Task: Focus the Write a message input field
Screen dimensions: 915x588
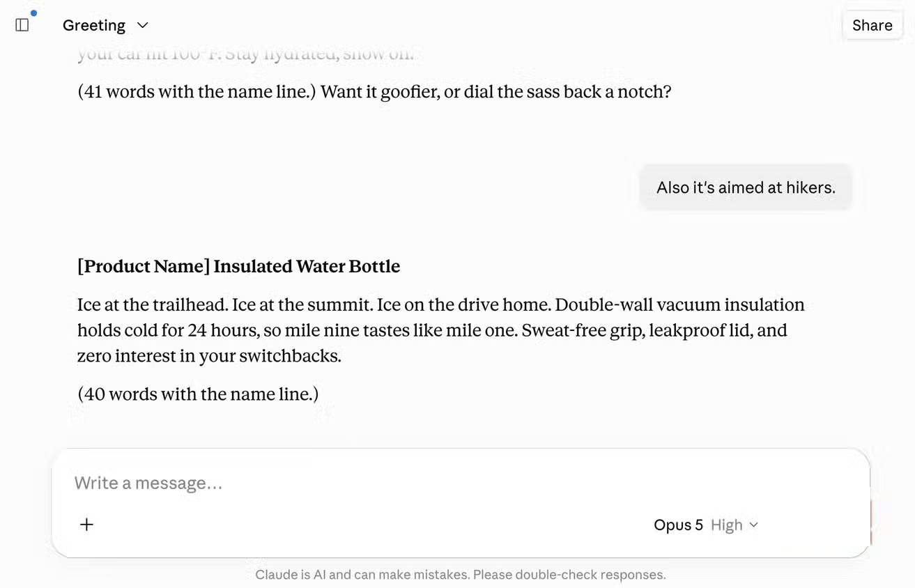Action: (460, 483)
